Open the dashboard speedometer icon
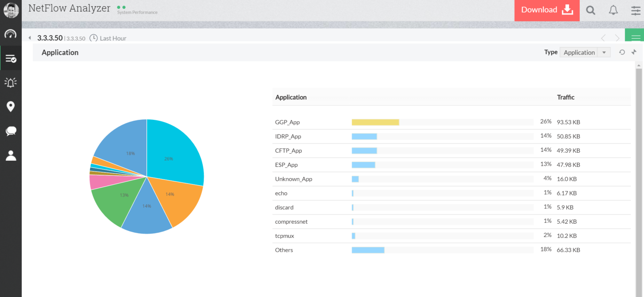 tap(11, 34)
